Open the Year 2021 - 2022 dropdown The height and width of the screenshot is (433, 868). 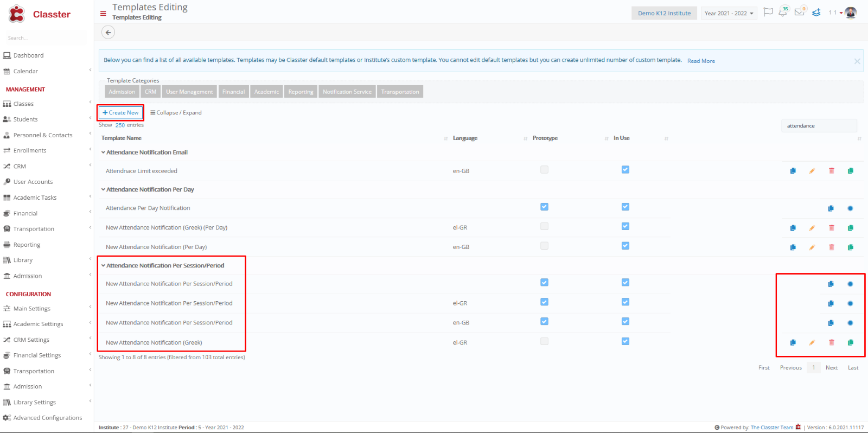[729, 13]
